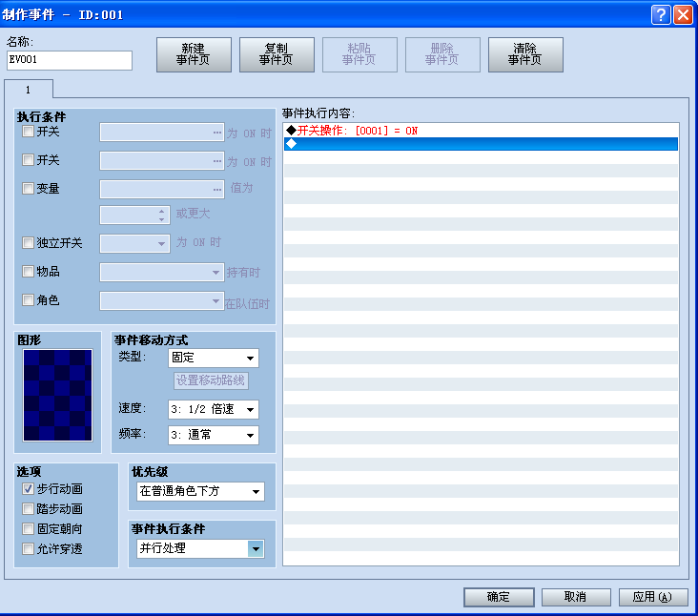Open the 优先级 dropdown showing 在普通角色下方

point(200,491)
